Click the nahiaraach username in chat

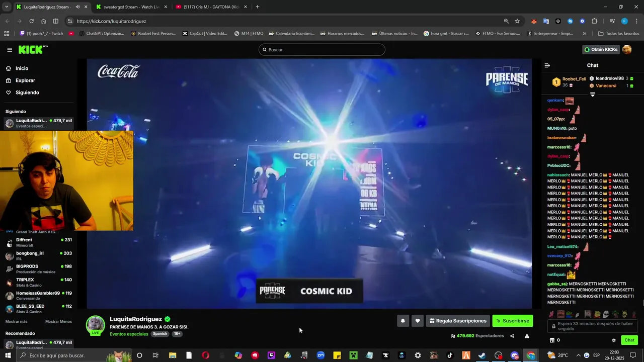[558, 175]
